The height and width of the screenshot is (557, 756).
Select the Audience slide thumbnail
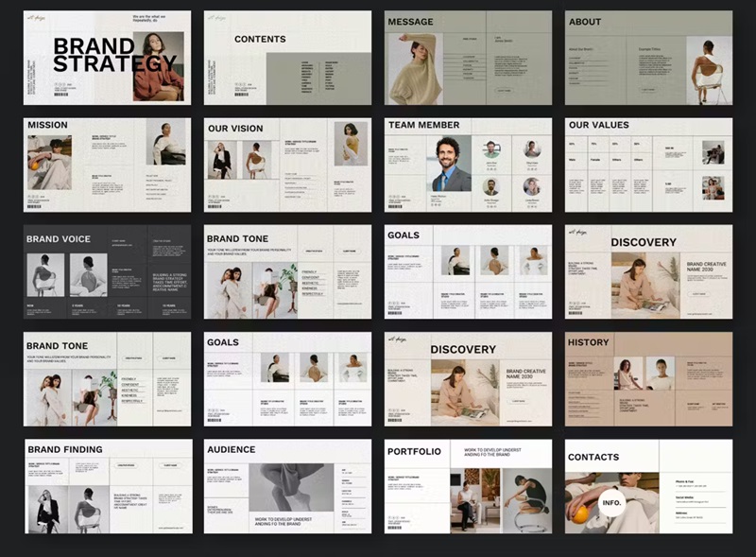pyautogui.click(x=287, y=486)
